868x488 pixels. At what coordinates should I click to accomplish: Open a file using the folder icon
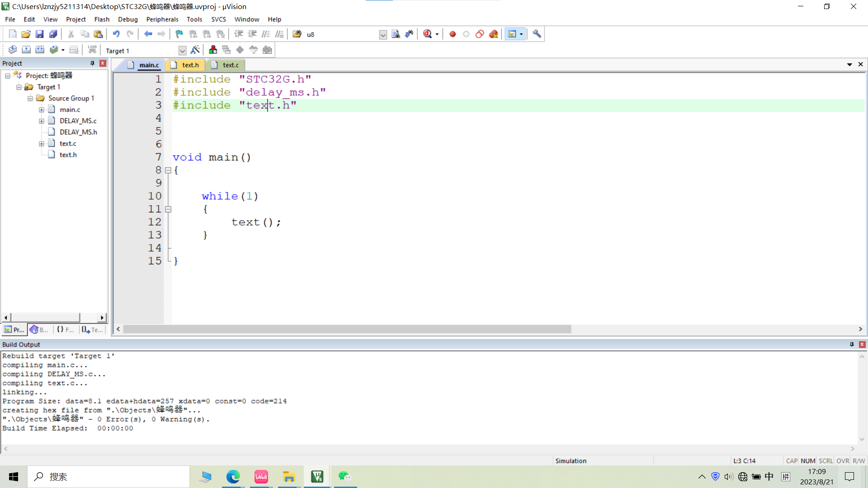26,34
